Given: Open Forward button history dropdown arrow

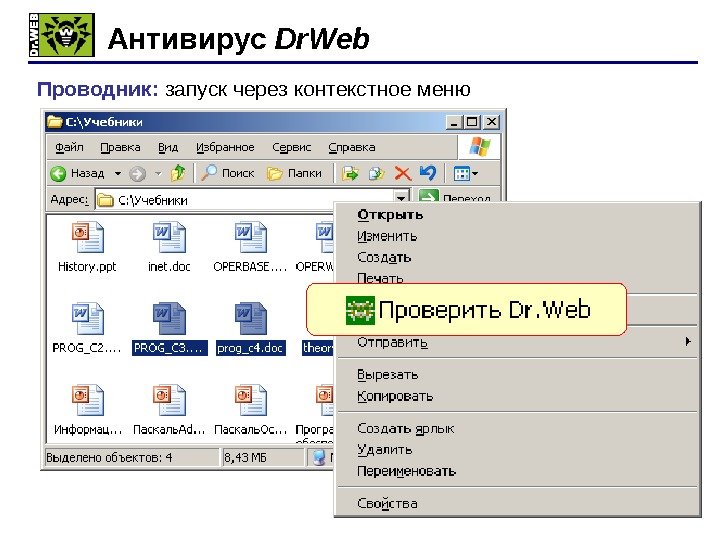Looking at the screenshot, I should [x=158, y=174].
